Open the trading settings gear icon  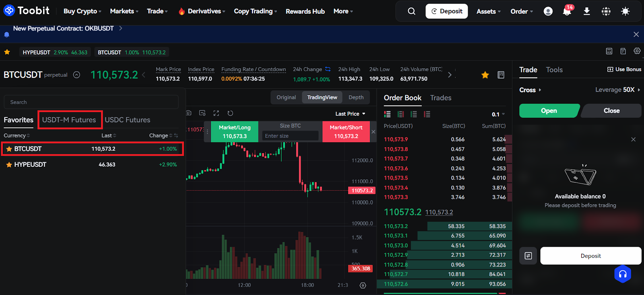[637, 51]
